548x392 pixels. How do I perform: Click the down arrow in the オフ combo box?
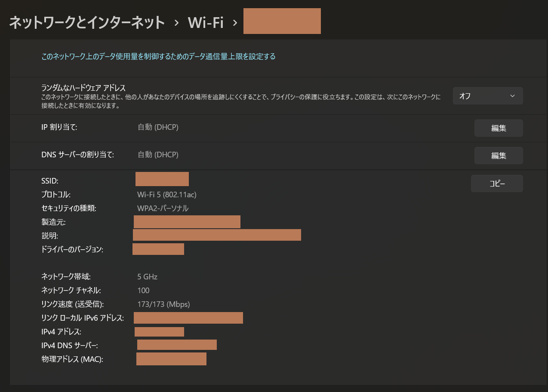pos(512,96)
